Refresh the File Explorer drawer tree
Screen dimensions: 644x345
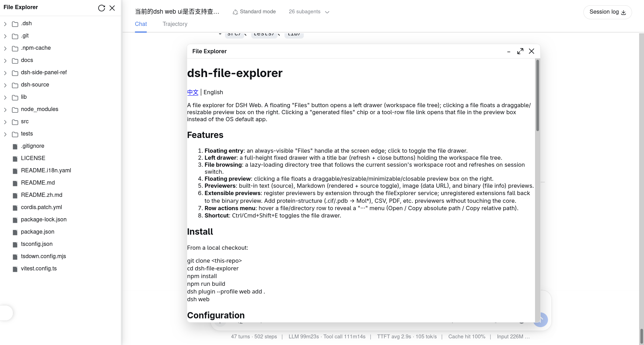tap(102, 8)
